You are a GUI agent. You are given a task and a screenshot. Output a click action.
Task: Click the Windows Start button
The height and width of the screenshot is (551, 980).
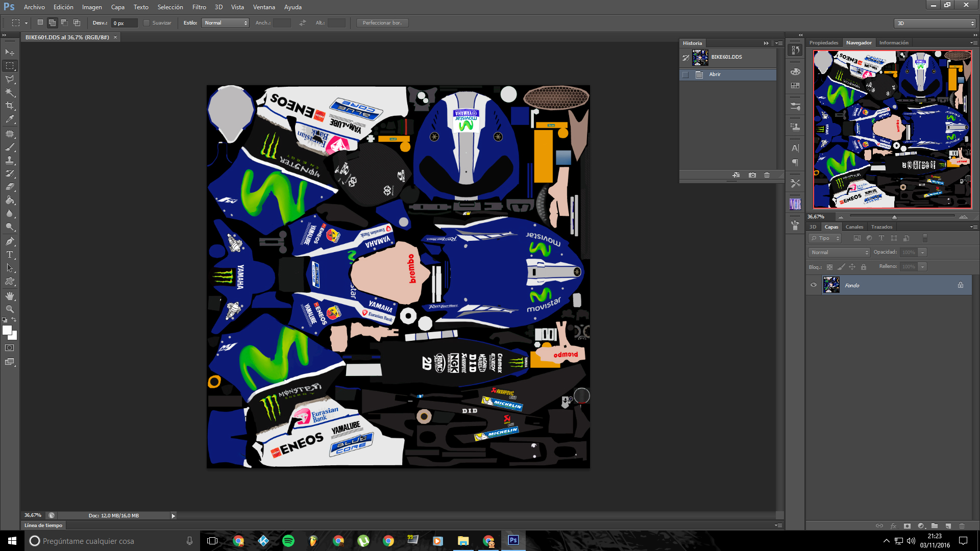(x=12, y=541)
